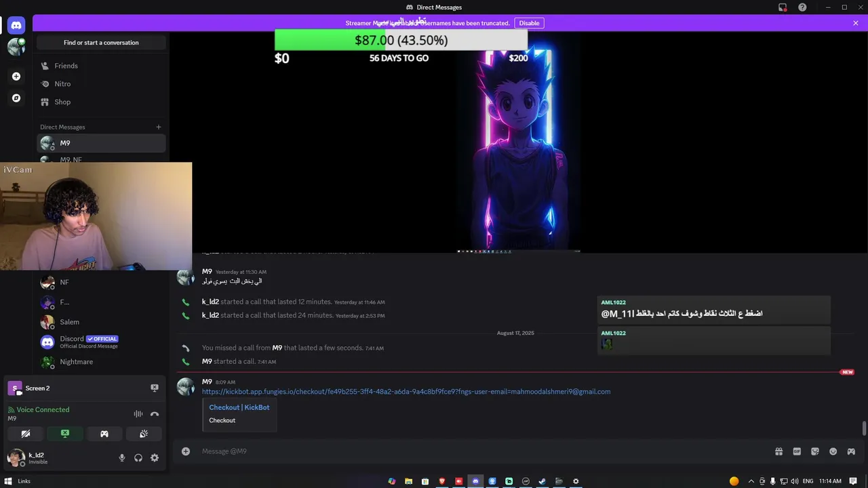Click the chat scrollbar thumb
Image resolution: width=868 pixels, height=488 pixels.
click(x=864, y=428)
